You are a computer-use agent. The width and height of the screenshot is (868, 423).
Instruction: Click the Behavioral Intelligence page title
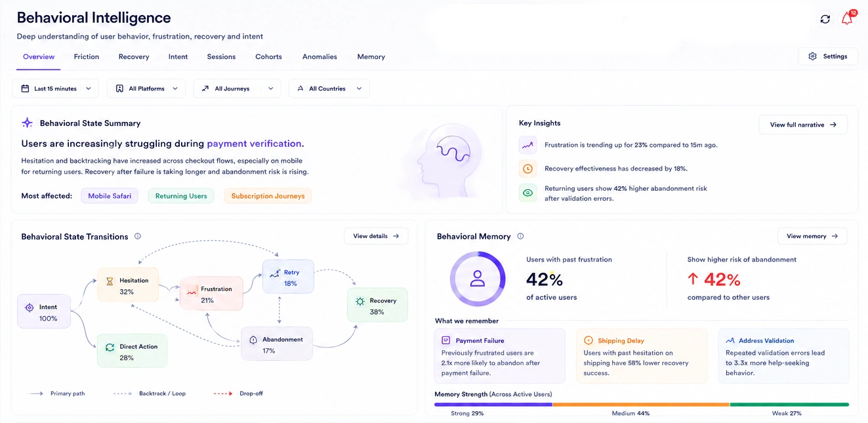tap(94, 18)
